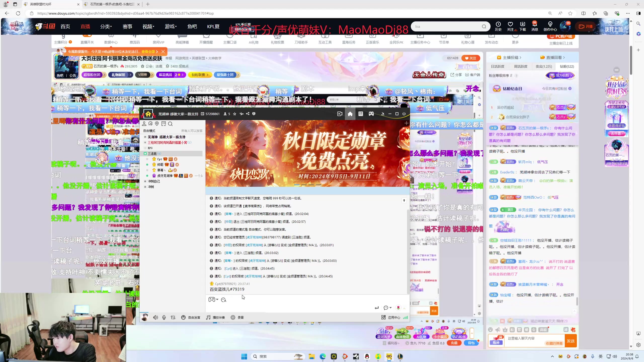
Task: Switch to 贵宾(1.2万) tab
Action: click(544, 66)
